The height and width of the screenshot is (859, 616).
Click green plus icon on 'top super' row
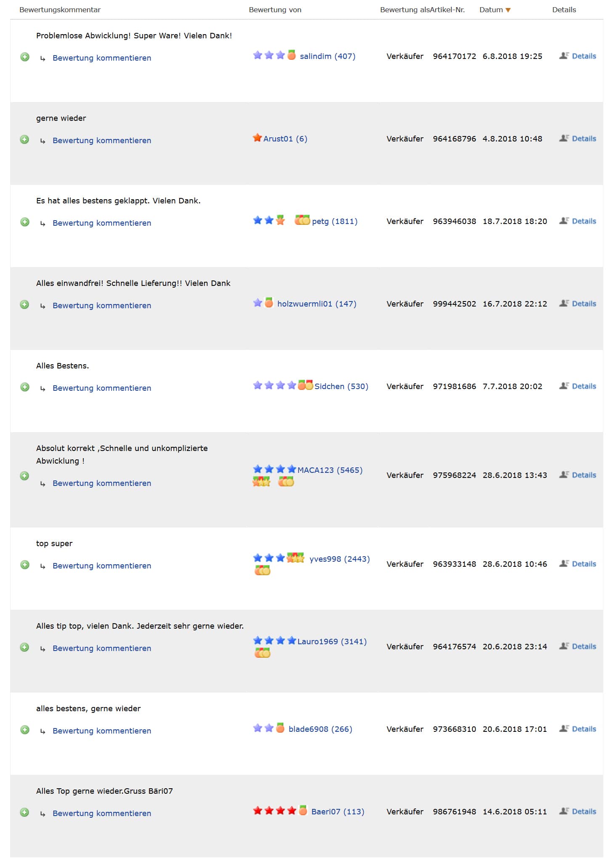pos(25,565)
